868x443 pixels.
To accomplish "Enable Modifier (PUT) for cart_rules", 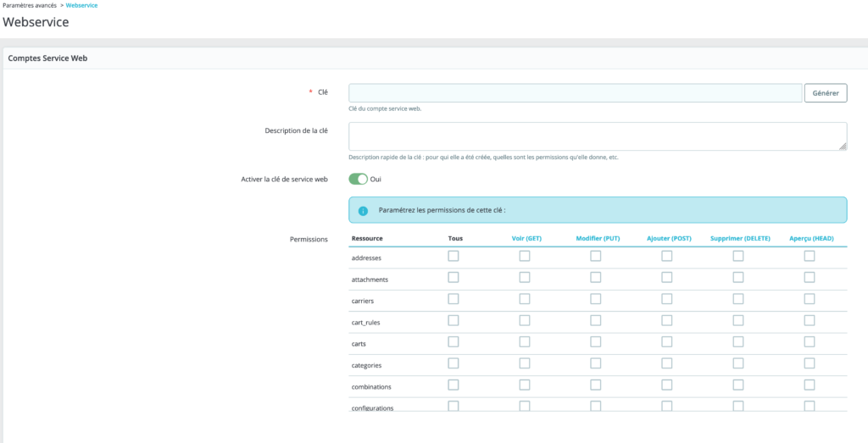I will [596, 320].
